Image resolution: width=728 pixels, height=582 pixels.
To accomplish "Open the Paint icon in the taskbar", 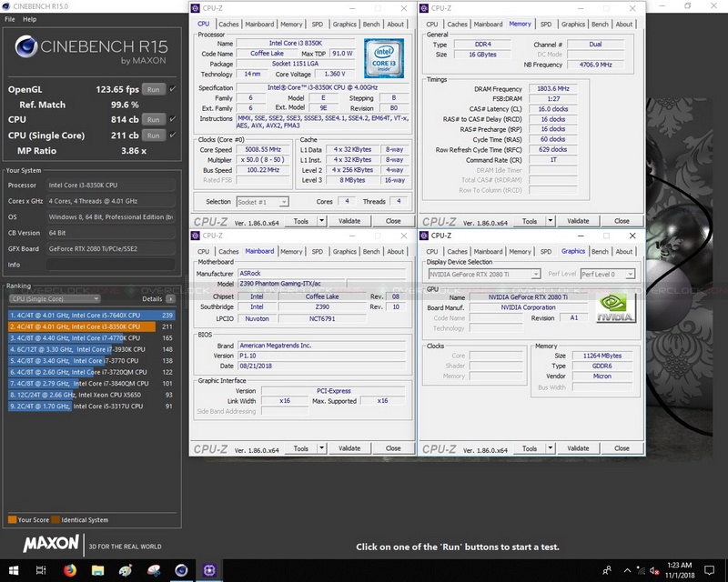I will (x=125, y=570).
